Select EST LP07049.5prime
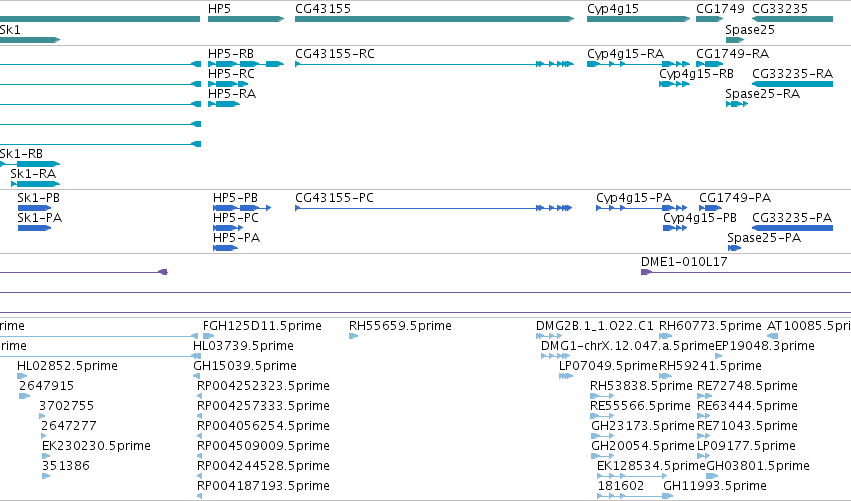Viewport: 851px width, 501px height. click(x=566, y=376)
